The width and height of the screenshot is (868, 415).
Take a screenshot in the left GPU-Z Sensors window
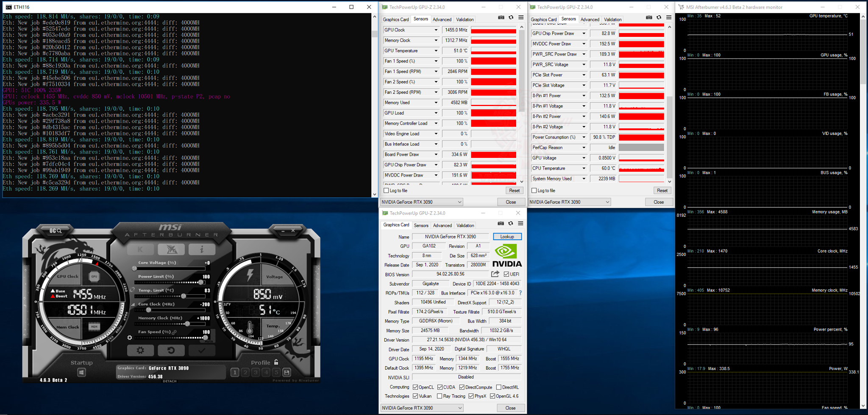501,18
